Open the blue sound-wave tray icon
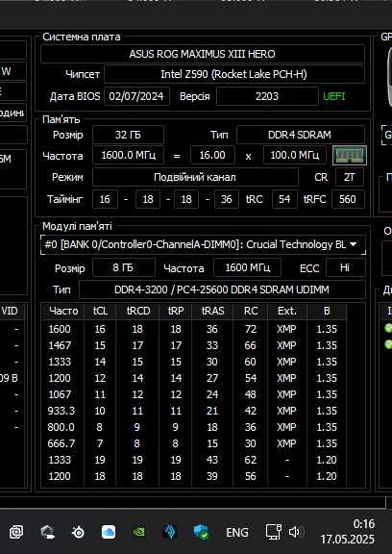Viewport: 392px width, 554px height. coord(170,532)
